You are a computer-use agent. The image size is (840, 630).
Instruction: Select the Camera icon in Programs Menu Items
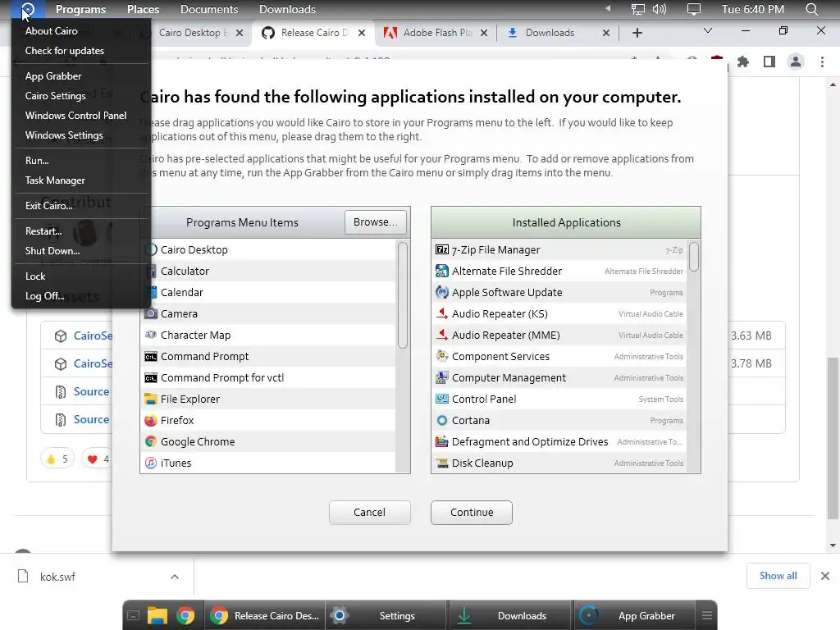tap(151, 313)
